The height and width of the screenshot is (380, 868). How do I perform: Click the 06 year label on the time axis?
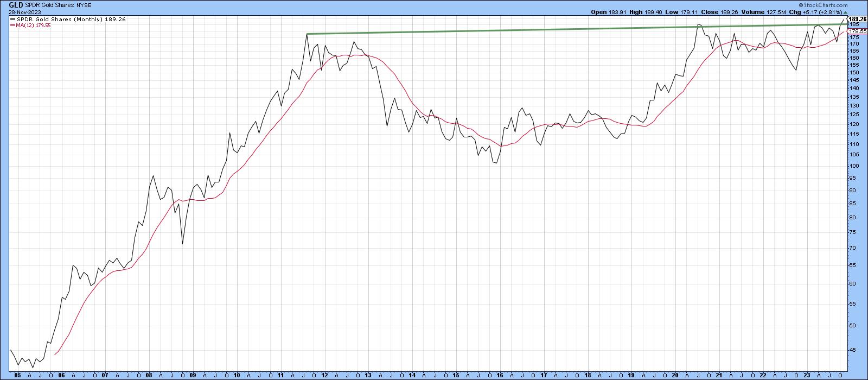[61, 375]
